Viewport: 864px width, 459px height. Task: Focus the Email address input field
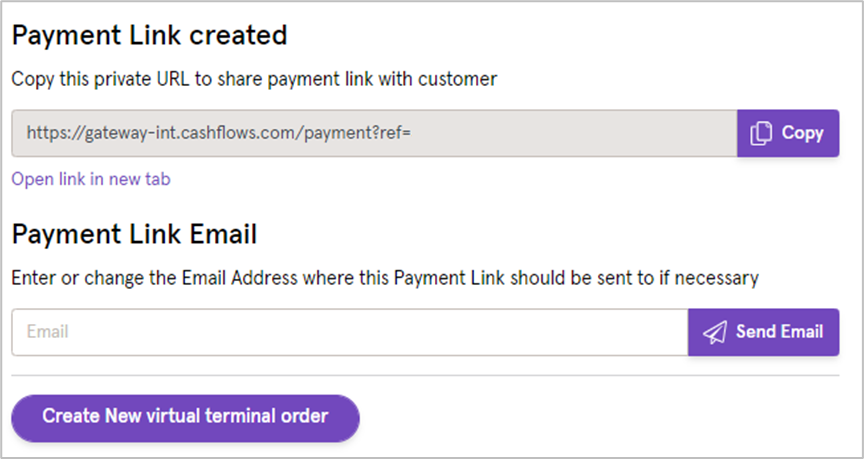pyautogui.click(x=350, y=332)
